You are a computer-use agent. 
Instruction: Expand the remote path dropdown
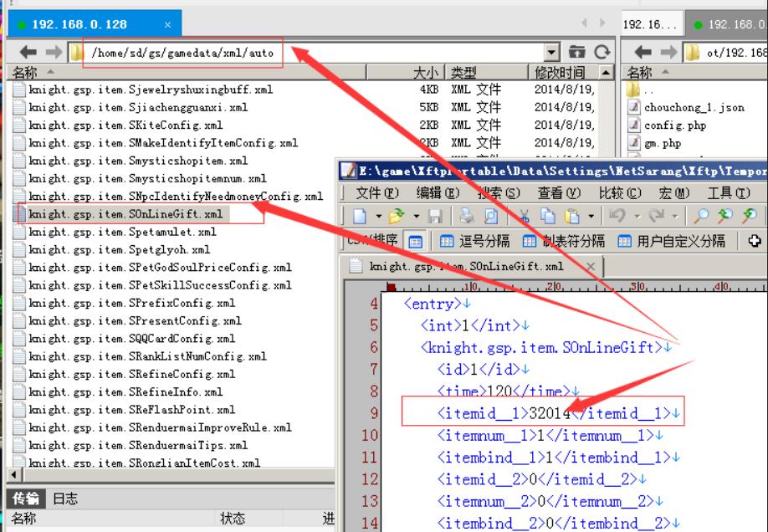(x=550, y=53)
